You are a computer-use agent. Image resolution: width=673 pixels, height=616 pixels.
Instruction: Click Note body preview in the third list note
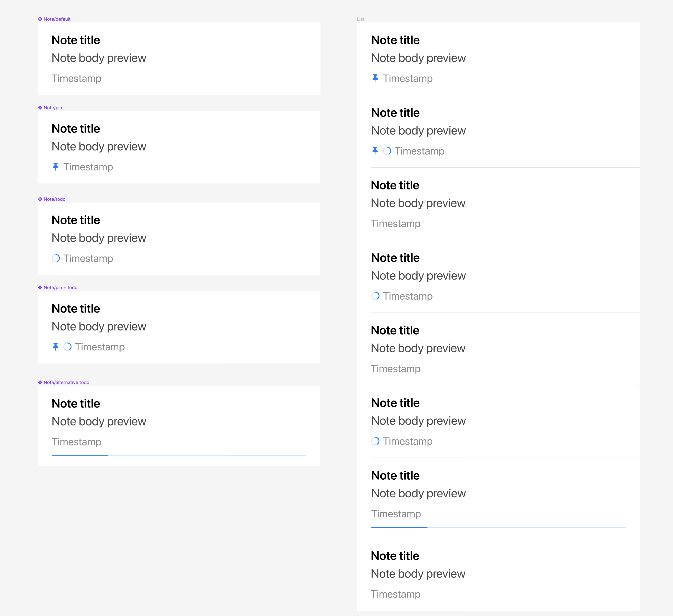pyautogui.click(x=418, y=203)
